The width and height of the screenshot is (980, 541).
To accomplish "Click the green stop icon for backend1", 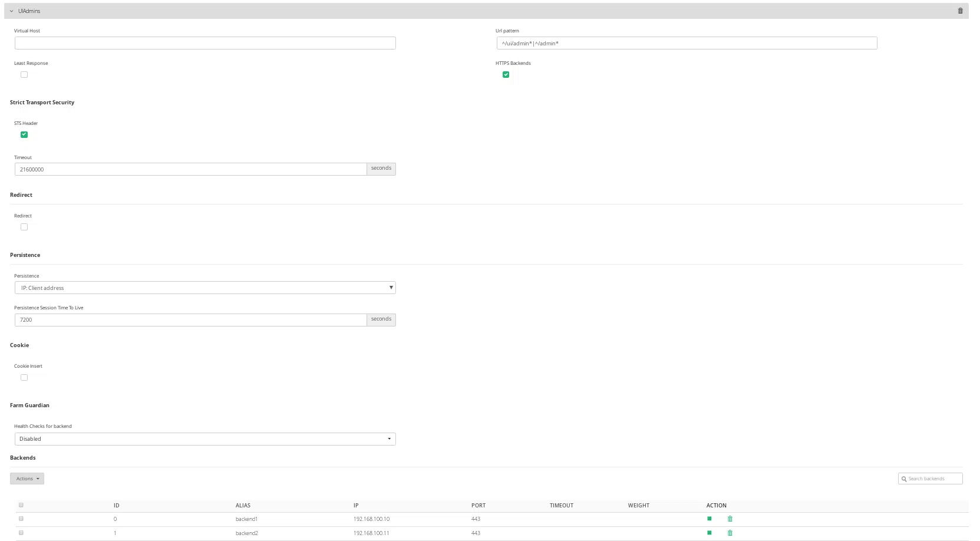I will (x=710, y=519).
